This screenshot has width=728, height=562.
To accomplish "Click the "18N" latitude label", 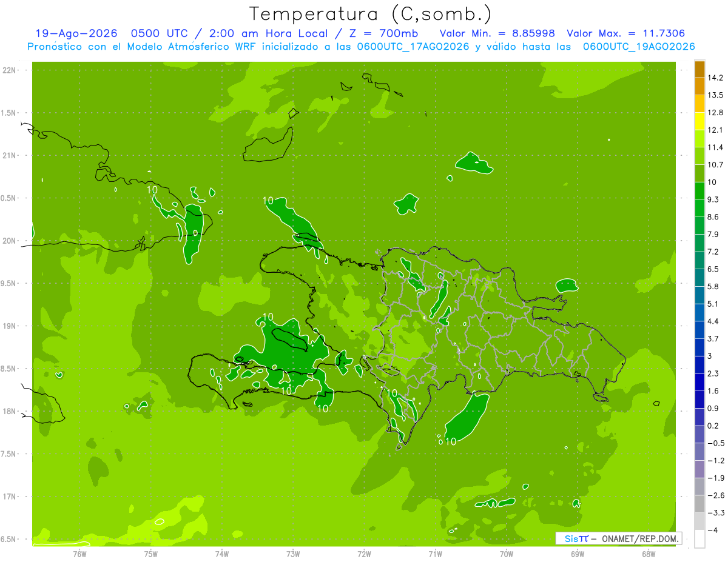I will pyautogui.click(x=9, y=411).
